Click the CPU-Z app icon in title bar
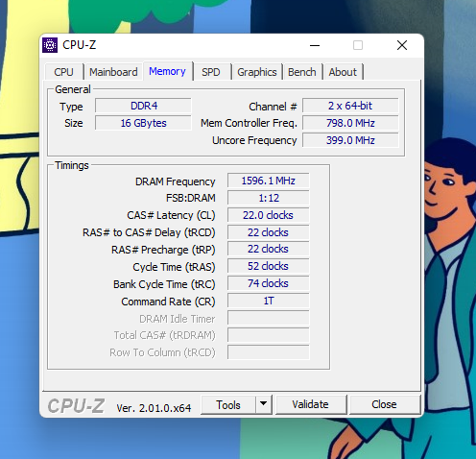 point(50,45)
